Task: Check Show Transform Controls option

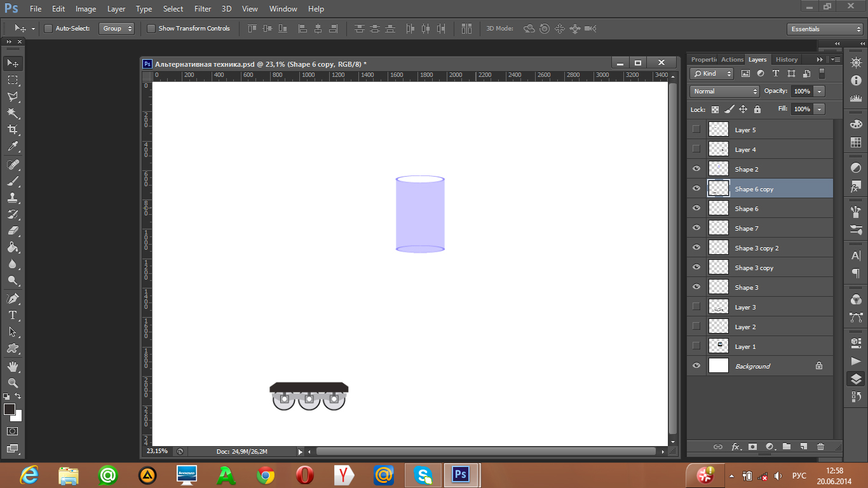Action: click(x=151, y=29)
